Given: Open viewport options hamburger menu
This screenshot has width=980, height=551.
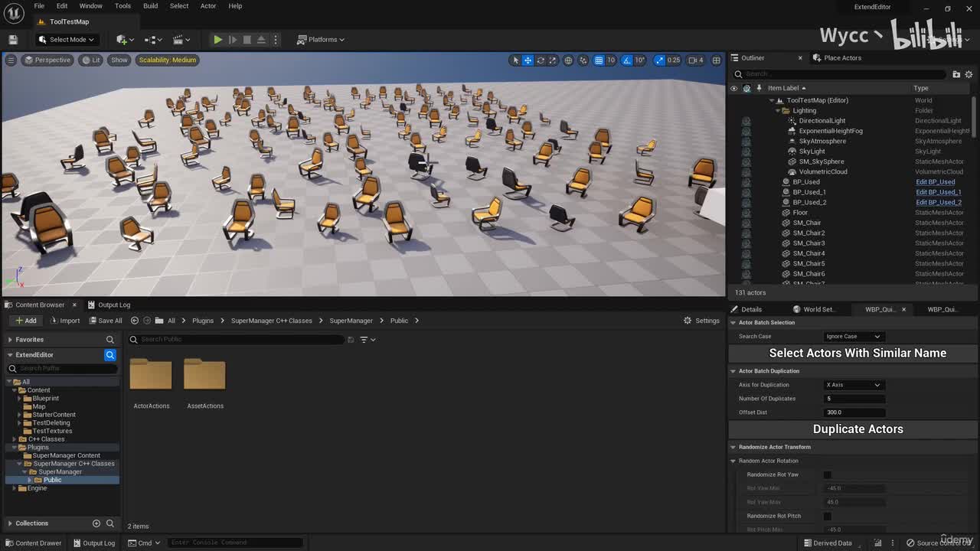Looking at the screenshot, I should coord(11,60).
